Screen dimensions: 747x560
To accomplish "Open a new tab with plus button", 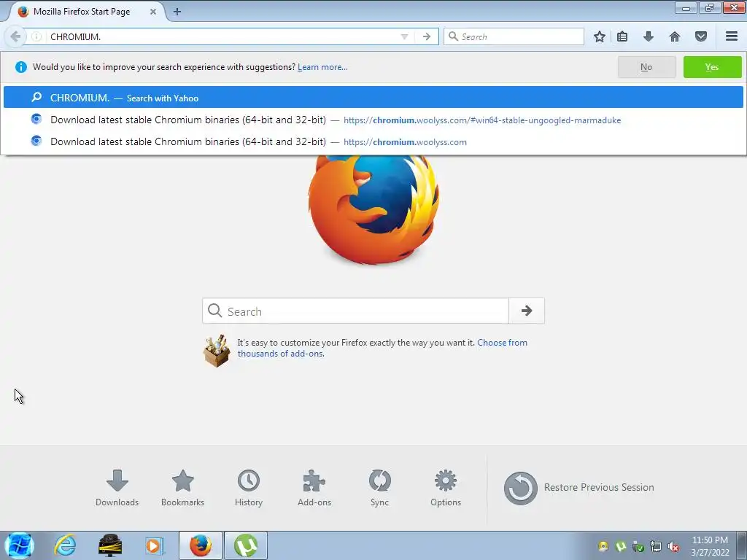I will click(x=177, y=12).
